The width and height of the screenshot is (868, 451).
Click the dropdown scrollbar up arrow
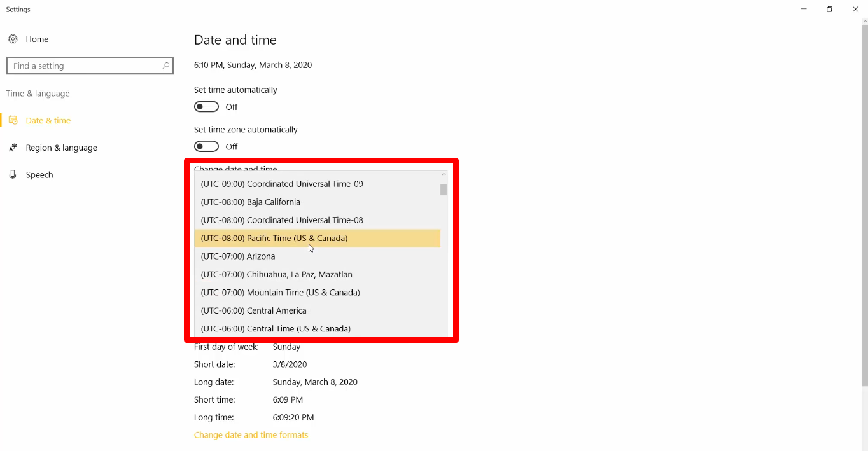tap(444, 173)
